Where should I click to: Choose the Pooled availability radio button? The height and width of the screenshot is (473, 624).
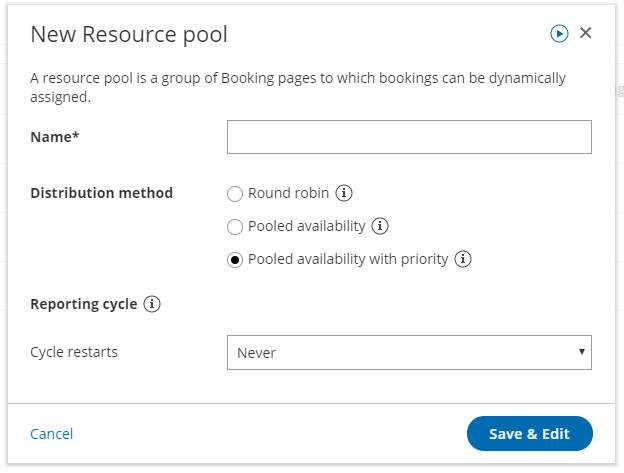[x=235, y=226]
